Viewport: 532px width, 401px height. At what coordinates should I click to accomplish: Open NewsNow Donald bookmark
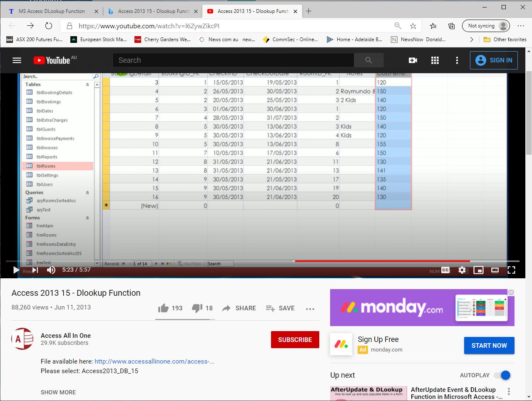coord(418,40)
